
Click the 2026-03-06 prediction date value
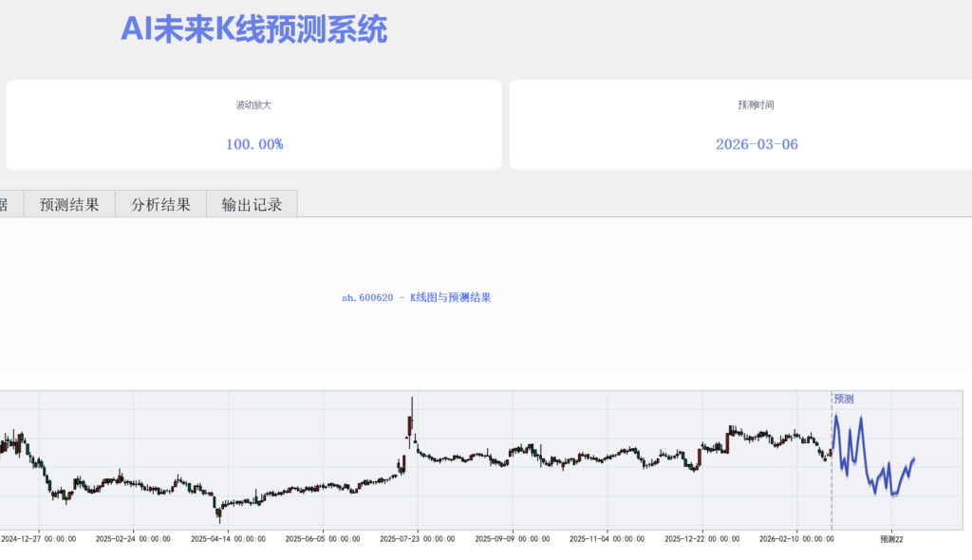coord(756,144)
